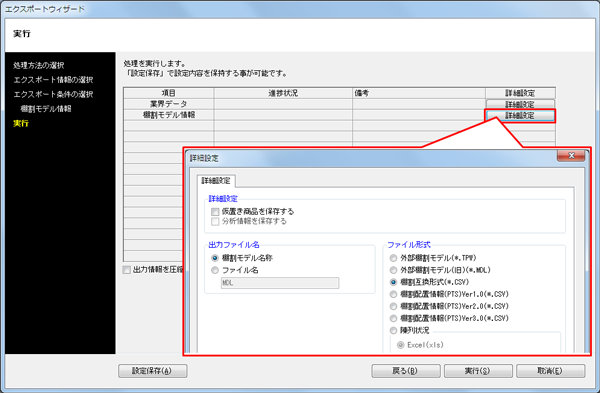Image resolution: width=600 pixels, height=393 pixels.
Task: Click the 実行(S) button
Action: (478, 371)
